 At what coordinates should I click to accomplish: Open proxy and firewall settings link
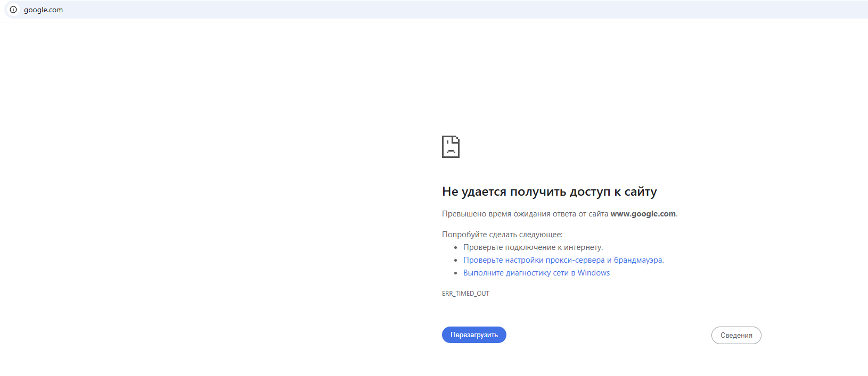[563, 260]
